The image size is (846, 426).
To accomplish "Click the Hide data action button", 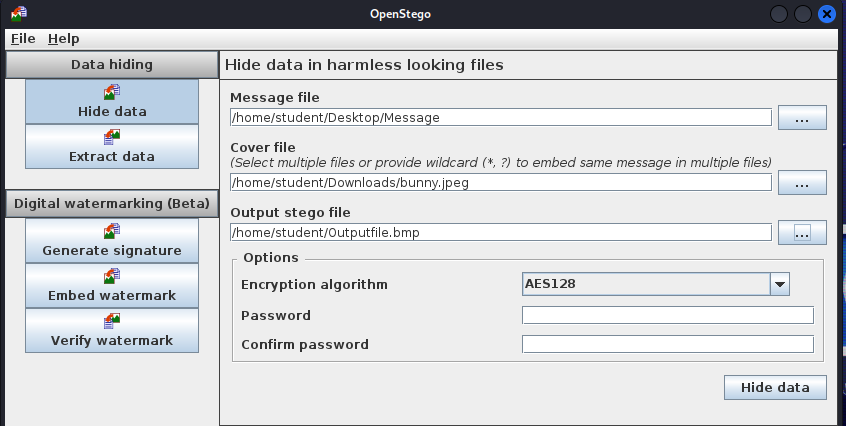I will click(775, 387).
